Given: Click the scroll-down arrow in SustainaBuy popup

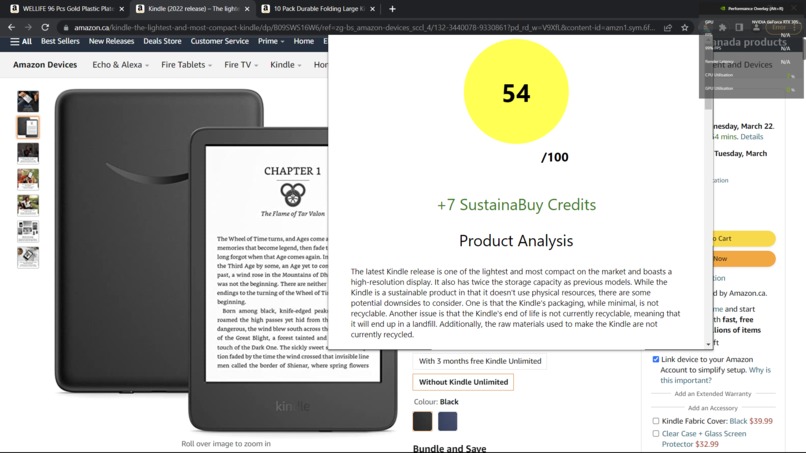Looking at the screenshot, I should click(x=708, y=344).
